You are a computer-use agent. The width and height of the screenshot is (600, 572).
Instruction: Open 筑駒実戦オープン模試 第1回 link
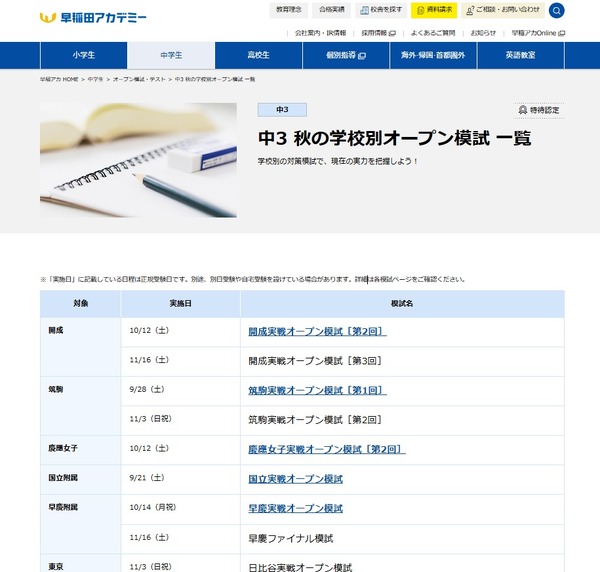click(317, 390)
